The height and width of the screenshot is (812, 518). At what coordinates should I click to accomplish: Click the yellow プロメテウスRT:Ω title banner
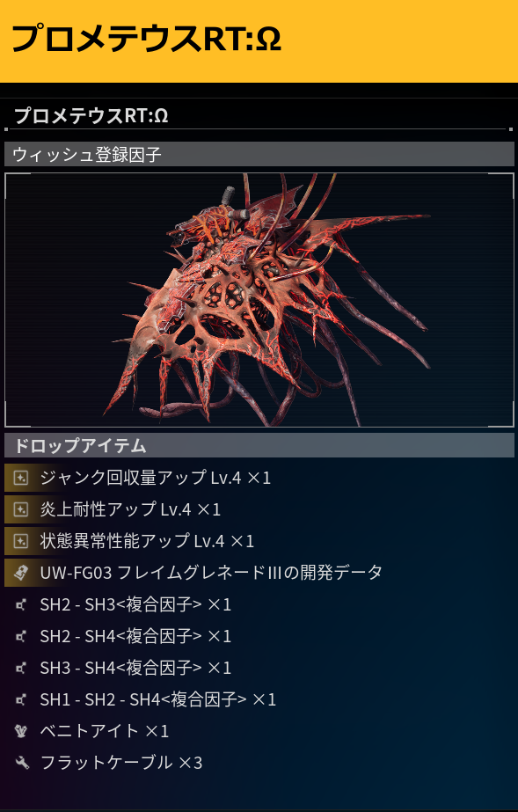pyautogui.click(x=259, y=41)
